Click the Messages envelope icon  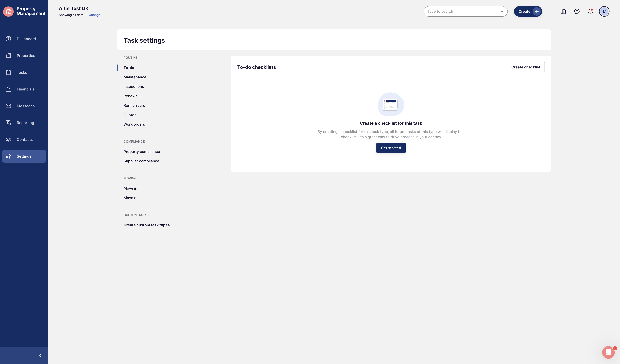[8, 106]
